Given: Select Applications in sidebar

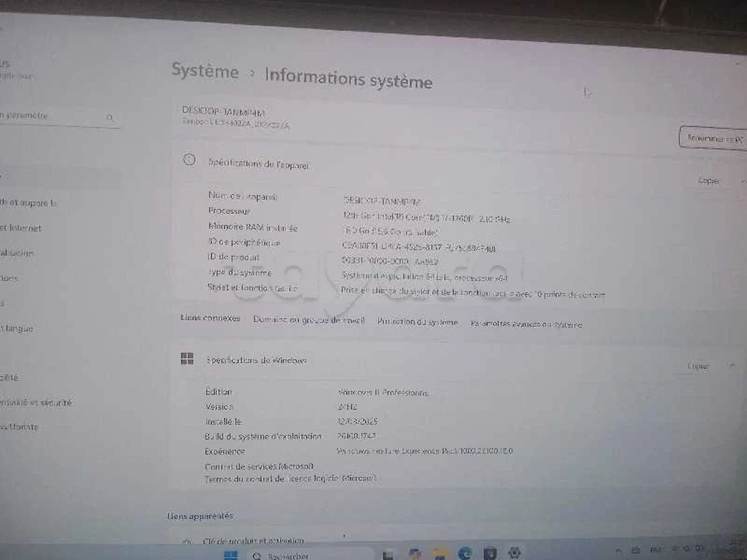Looking at the screenshot, I should coord(9,278).
